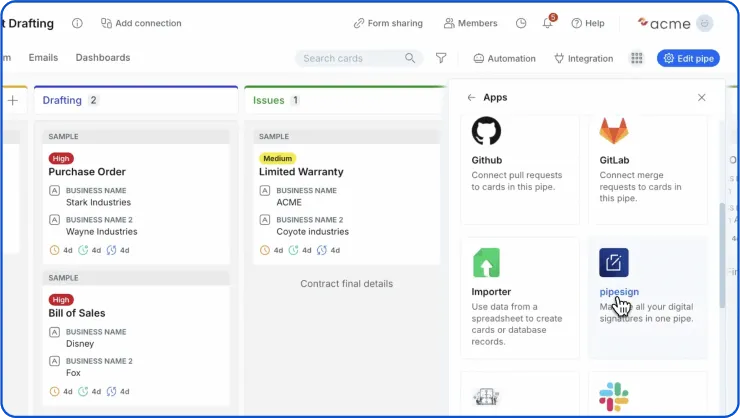Open Integration options
The width and height of the screenshot is (740, 418).
[584, 59]
